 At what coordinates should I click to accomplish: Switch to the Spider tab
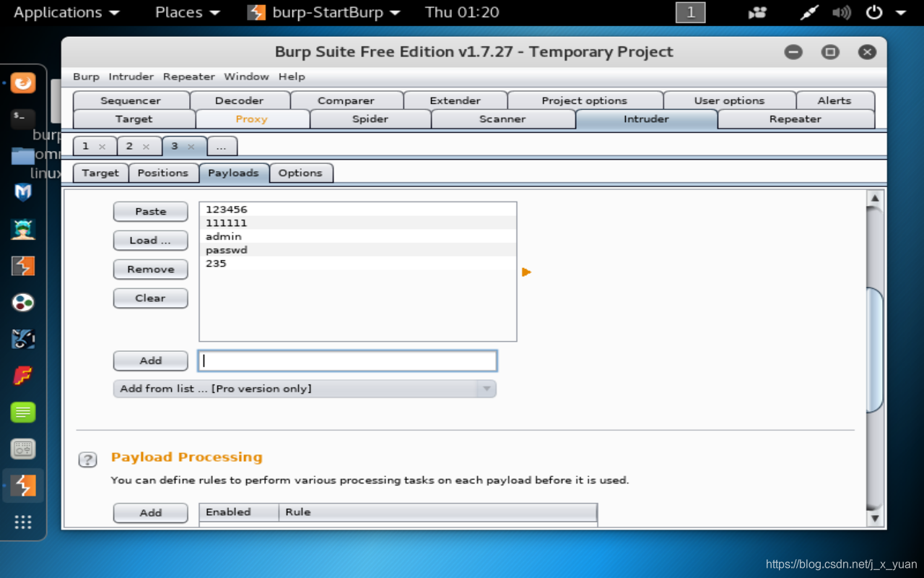point(370,119)
